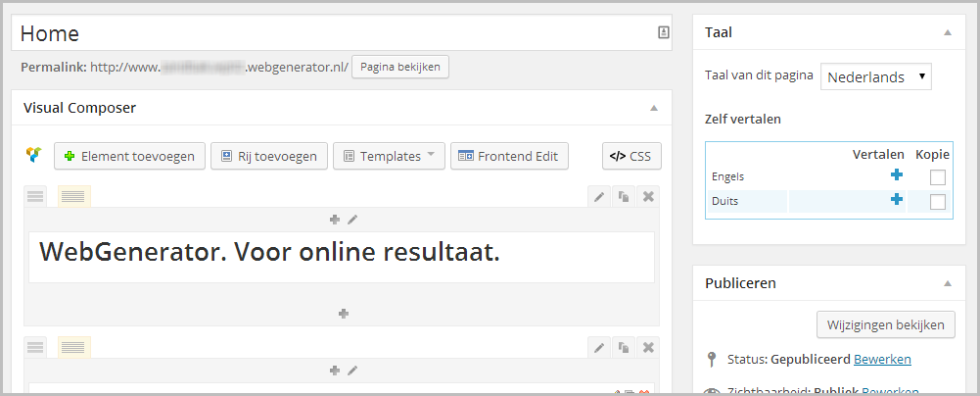980x396 pixels.
Task: Select the yellow column layout icon of second row
Action: point(74,347)
